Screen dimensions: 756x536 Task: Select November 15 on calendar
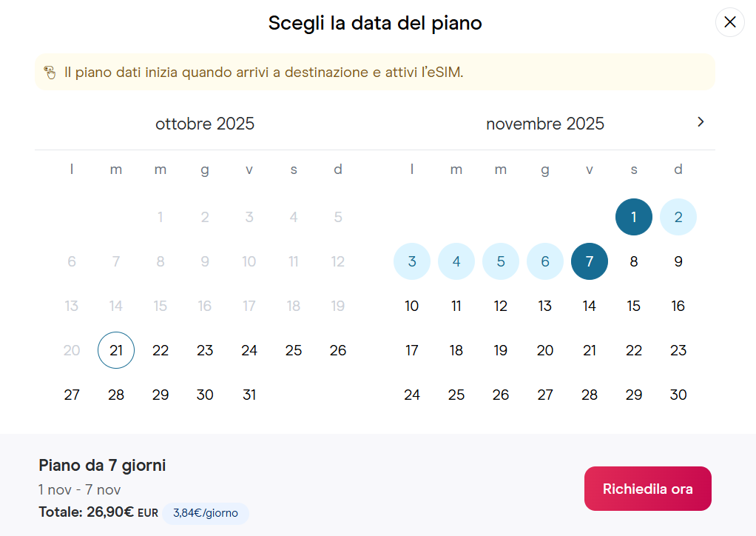pyautogui.click(x=634, y=306)
